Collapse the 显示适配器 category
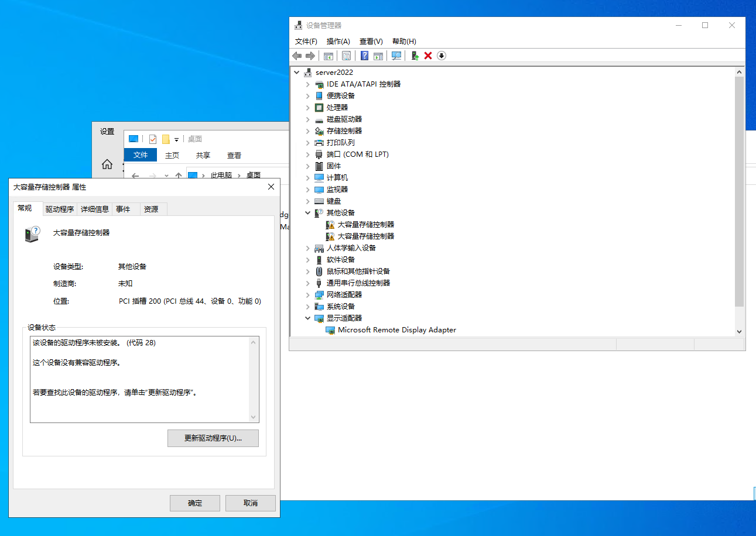This screenshot has width=756, height=536. (308, 318)
